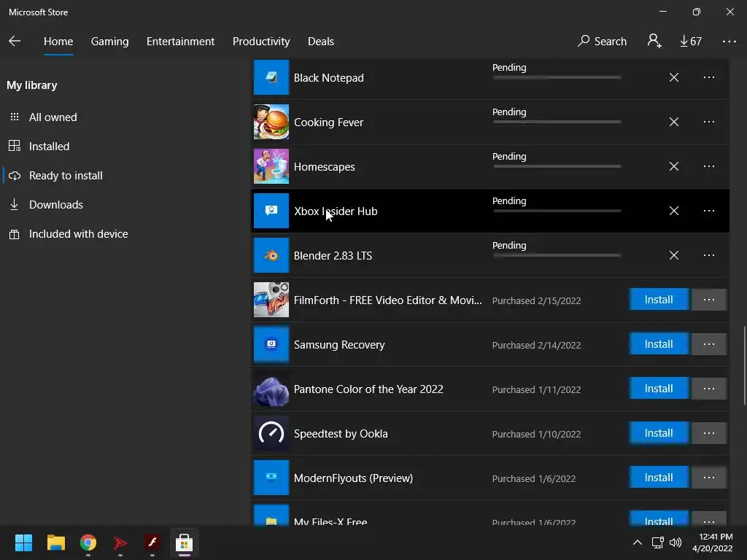747x560 pixels.
Task: Open the See more menu in the header
Action: [x=729, y=42]
